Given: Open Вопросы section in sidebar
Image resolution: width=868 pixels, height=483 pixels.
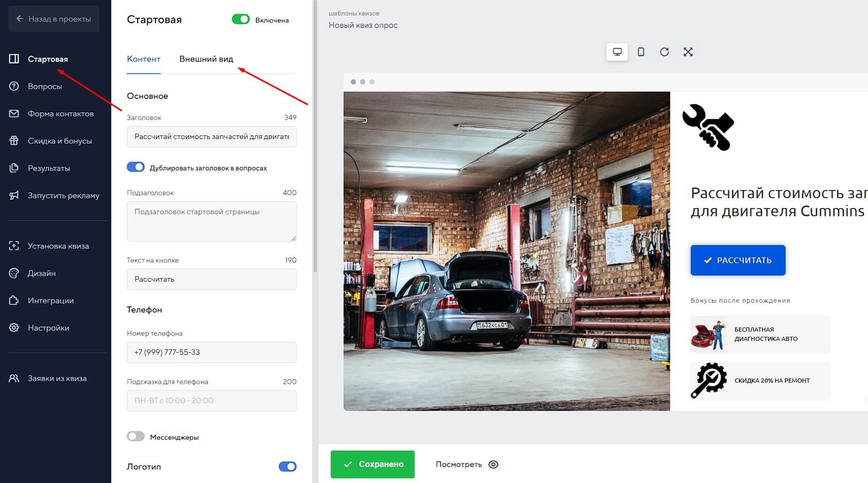Looking at the screenshot, I should pyautogui.click(x=45, y=87).
